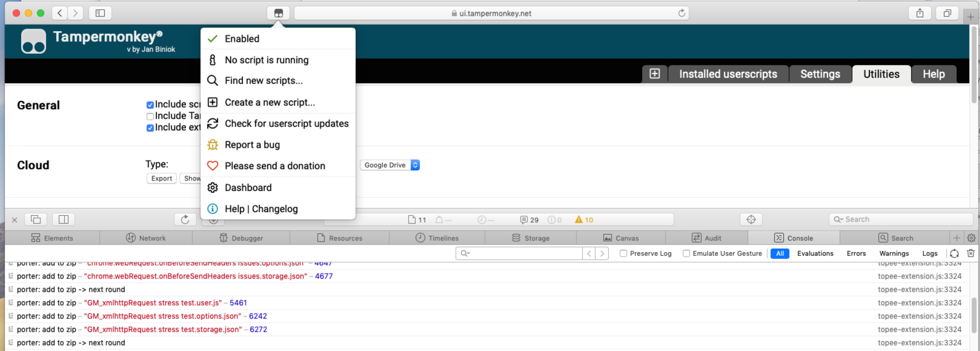This screenshot has width=980, height=351.
Task: Click the Export button under Cloud
Action: click(x=162, y=178)
